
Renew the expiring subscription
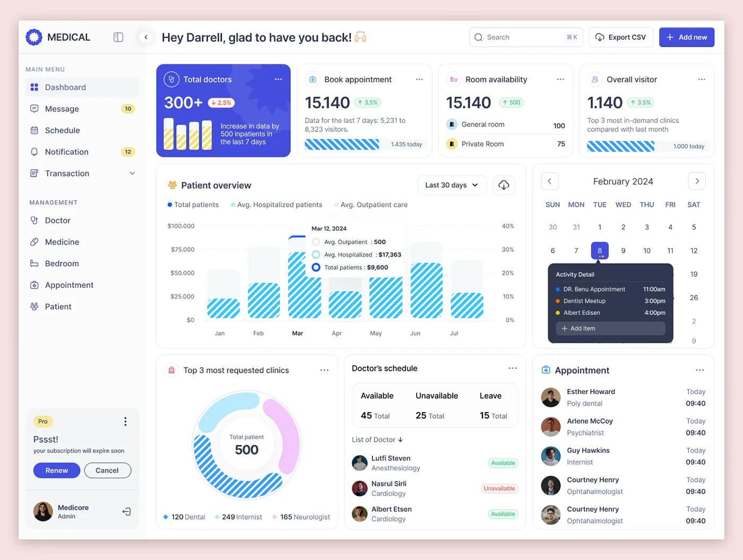click(x=57, y=470)
